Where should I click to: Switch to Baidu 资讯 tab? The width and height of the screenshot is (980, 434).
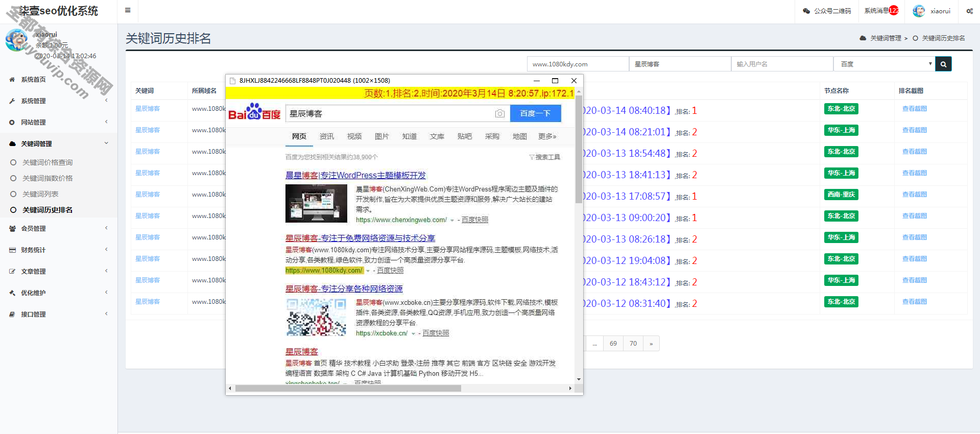[327, 136]
